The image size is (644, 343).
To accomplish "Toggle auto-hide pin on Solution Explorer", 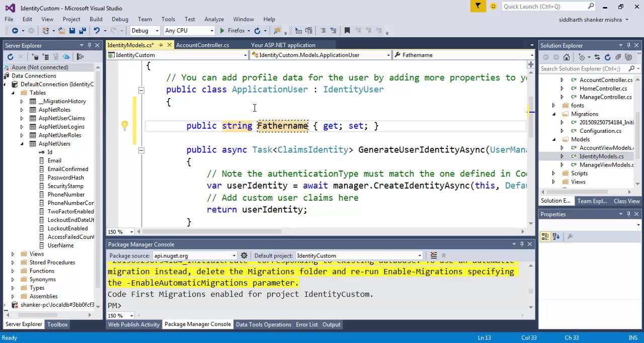I will [x=628, y=45].
